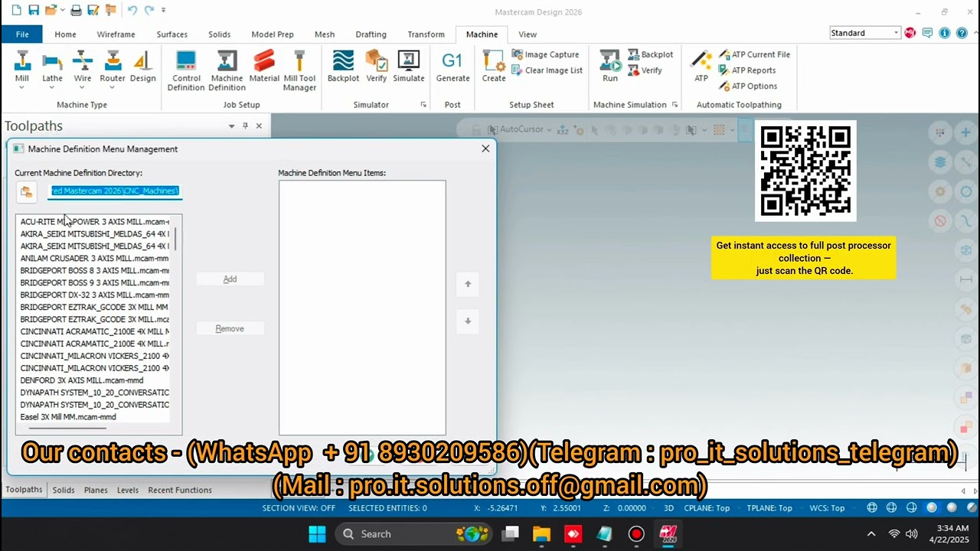Viewport: 980px width, 551px height.
Task: Expand the Router dropdown arrow
Action: (113, 87)
